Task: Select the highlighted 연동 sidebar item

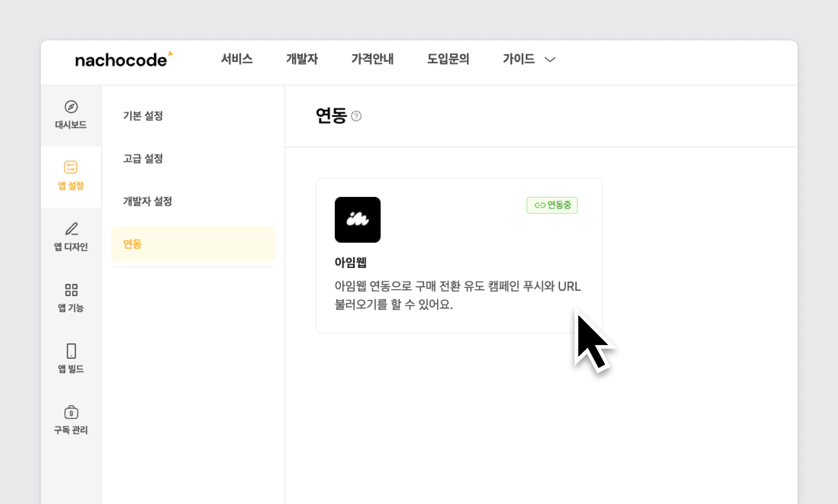Action: pyautogui.click(x=193, y=244)
